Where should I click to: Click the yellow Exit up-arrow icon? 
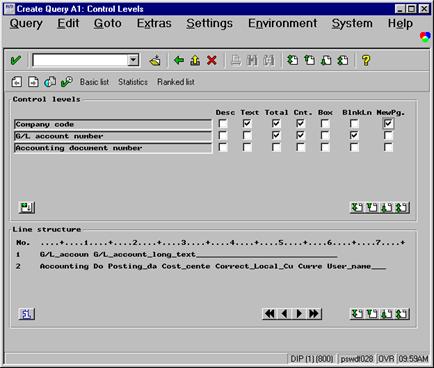(195, 60)
